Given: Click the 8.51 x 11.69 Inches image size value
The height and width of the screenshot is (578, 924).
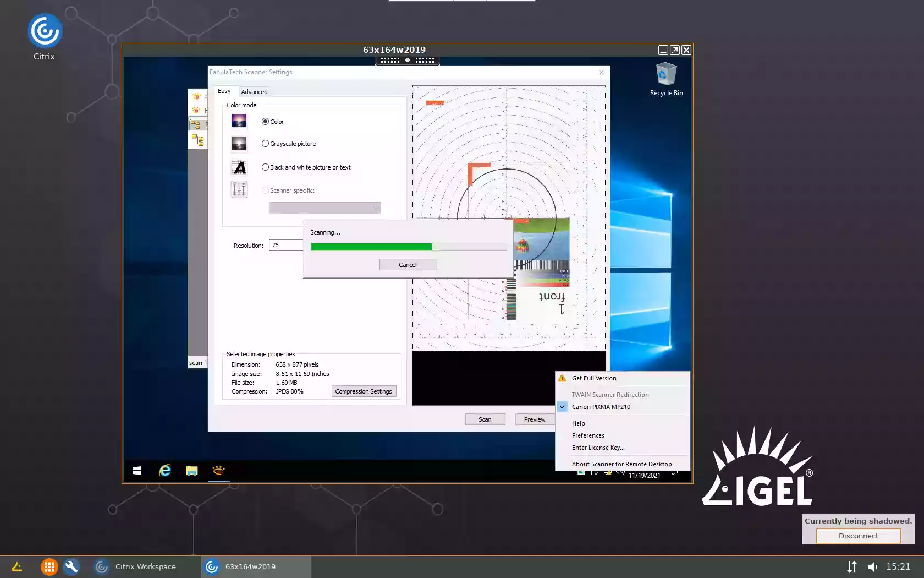Looking at the screenshot, I should tap(302, 374).
